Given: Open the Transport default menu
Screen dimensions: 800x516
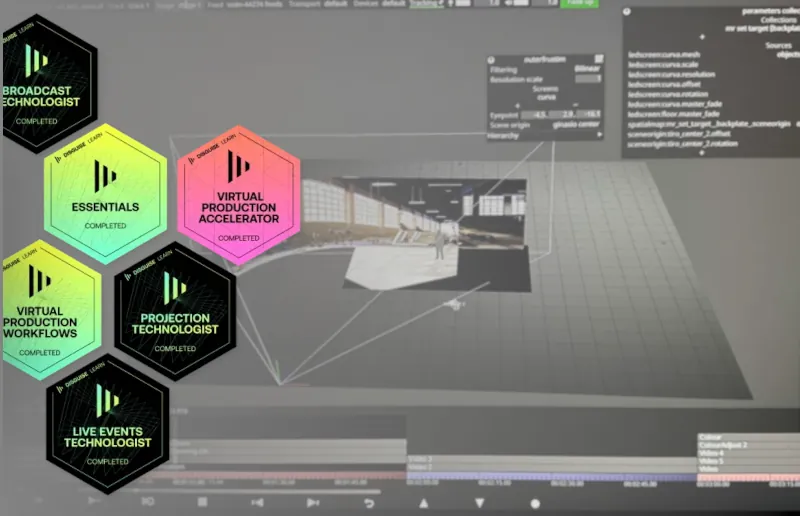Looking at the screenshot, I should 318,4.
